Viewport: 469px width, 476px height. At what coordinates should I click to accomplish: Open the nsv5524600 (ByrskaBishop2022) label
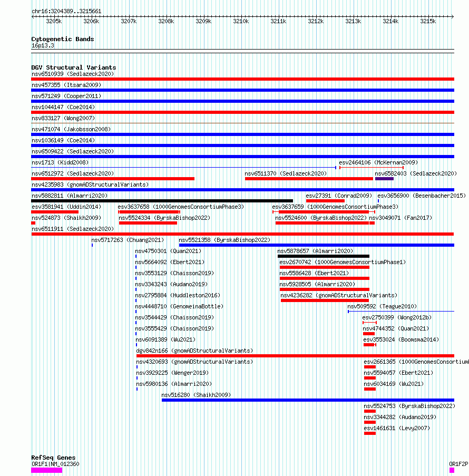(x=321, y=218)
